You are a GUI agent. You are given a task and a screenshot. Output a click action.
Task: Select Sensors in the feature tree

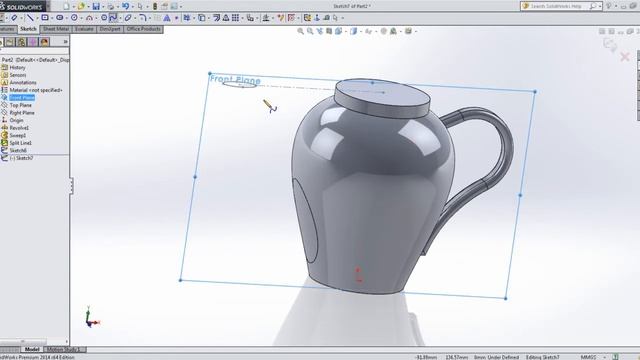point(18,75)
